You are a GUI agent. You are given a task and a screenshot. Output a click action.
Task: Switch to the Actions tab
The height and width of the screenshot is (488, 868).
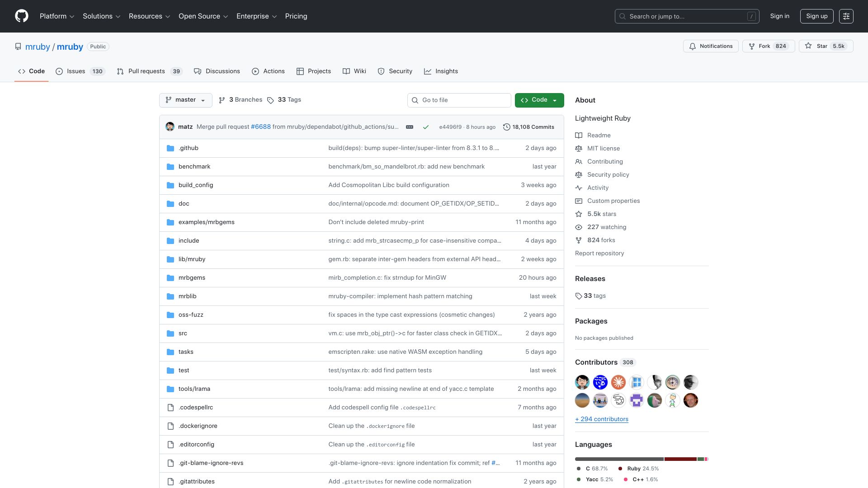pyautogui.click(x=268, y=71)
